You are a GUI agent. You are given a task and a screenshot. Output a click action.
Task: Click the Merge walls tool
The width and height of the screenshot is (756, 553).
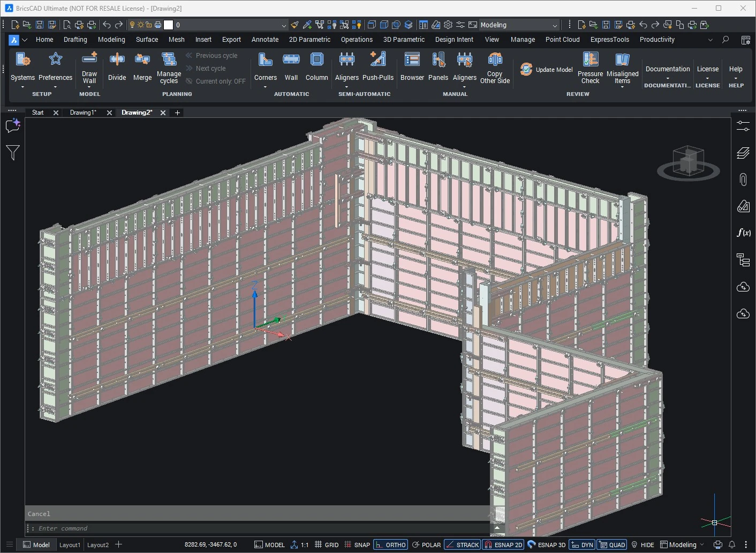[142, 67]
